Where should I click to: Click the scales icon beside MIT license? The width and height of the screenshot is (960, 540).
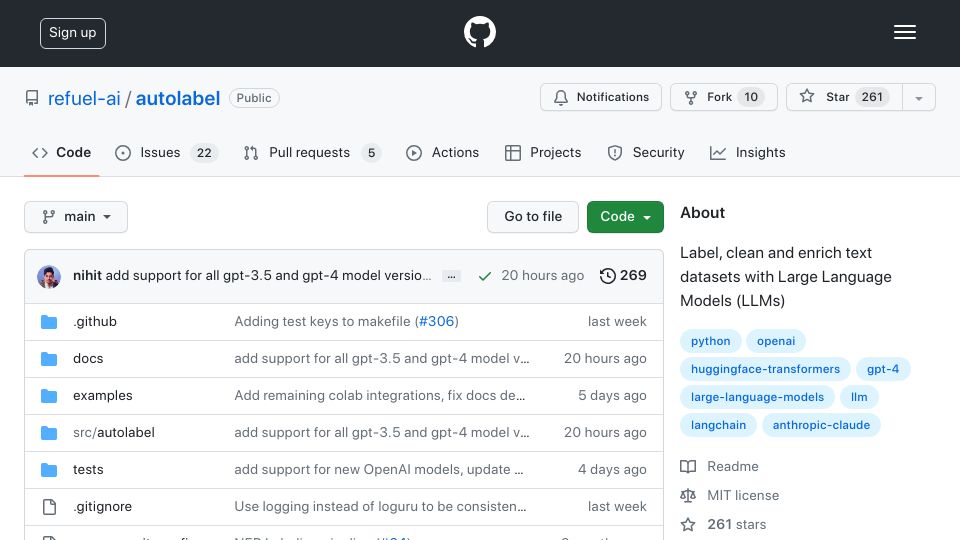[x=688, y=495]
